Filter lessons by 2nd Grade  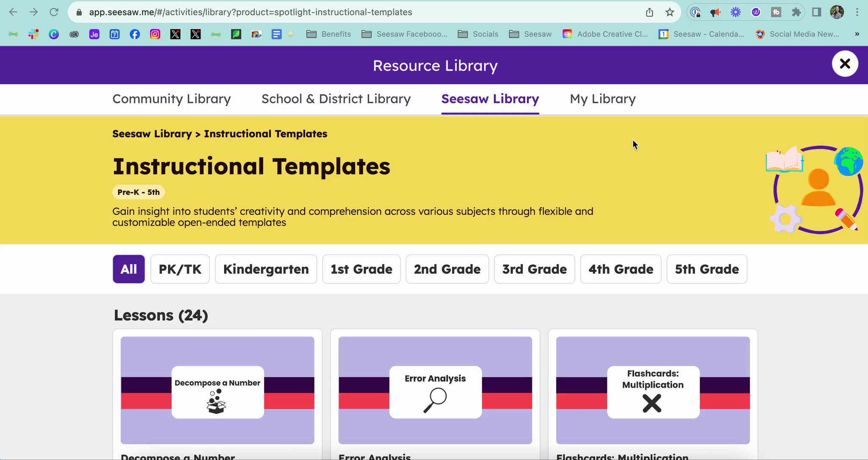[447, 269]
